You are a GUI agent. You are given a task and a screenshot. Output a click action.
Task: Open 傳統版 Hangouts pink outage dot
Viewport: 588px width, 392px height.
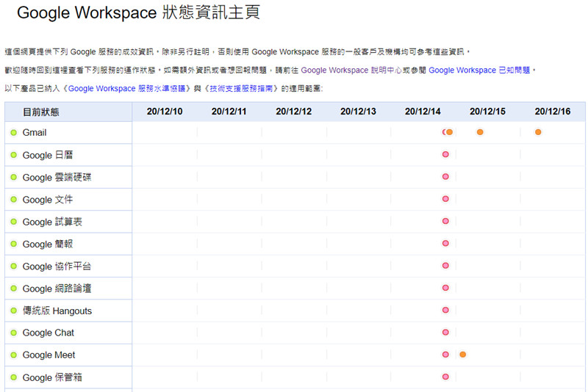(445, 310)
